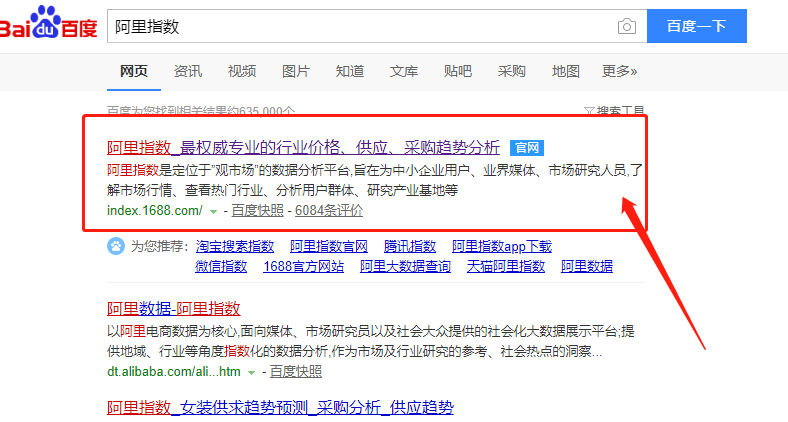Viewport: 788px width, 422px height.
Task: Switch to the 资讯 tab
Action: pyautogui.click(x=188, y=71)
